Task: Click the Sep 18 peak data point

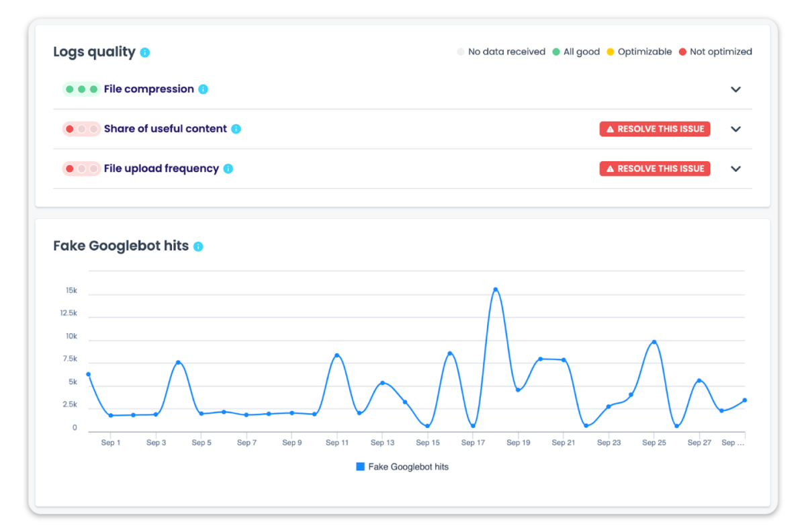Action: 496,290
